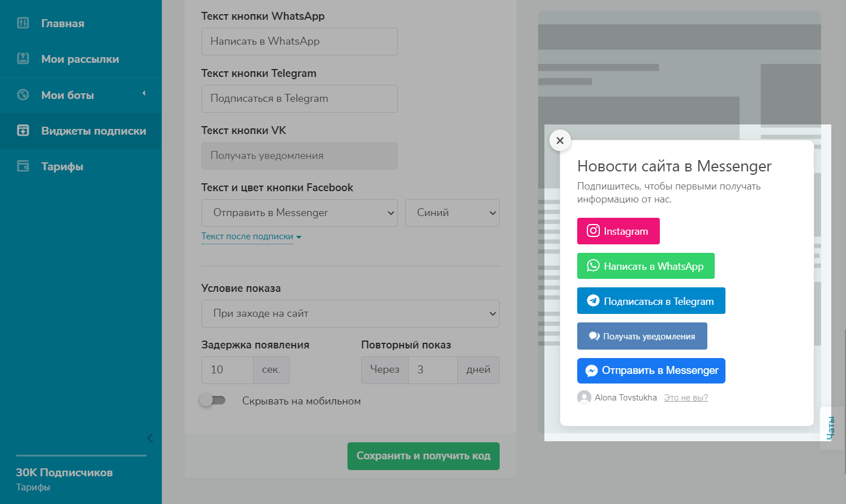
Task: Click the Мои боты sidebar icon
Action: click(x=23, y=94)
